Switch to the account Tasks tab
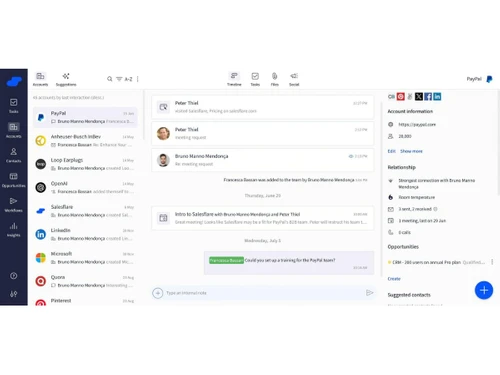Image resolution: width=500 pixels, height=375 pixels. [255, 79]
